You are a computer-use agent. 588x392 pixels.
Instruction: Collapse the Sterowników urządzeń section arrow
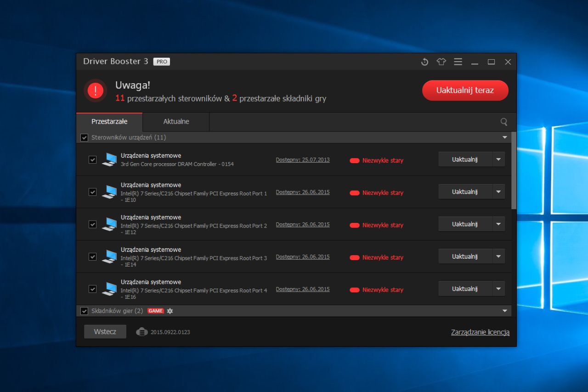coord(505,137)
